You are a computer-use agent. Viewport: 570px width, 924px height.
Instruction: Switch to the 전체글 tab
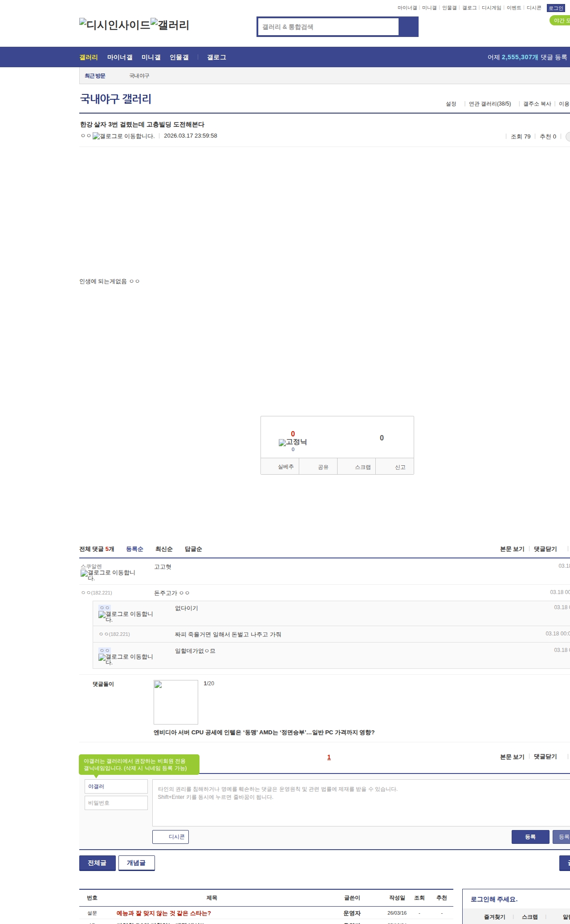(x=98, y=863)
